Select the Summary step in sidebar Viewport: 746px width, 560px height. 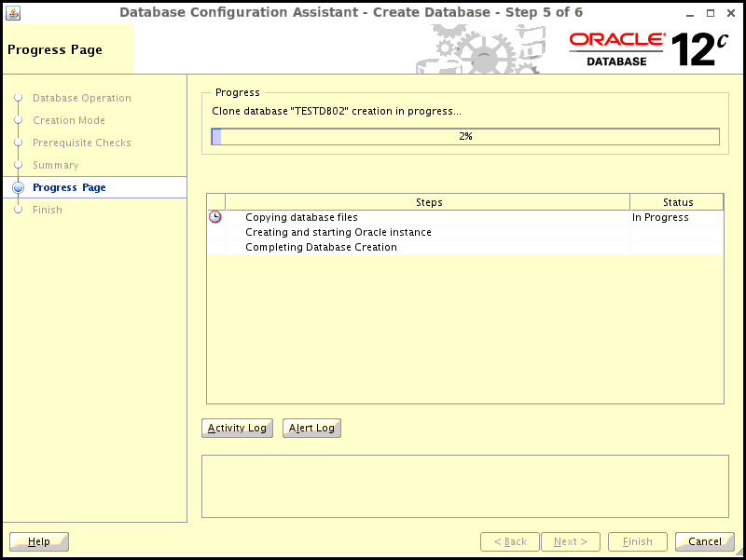[x=56, y=165]
